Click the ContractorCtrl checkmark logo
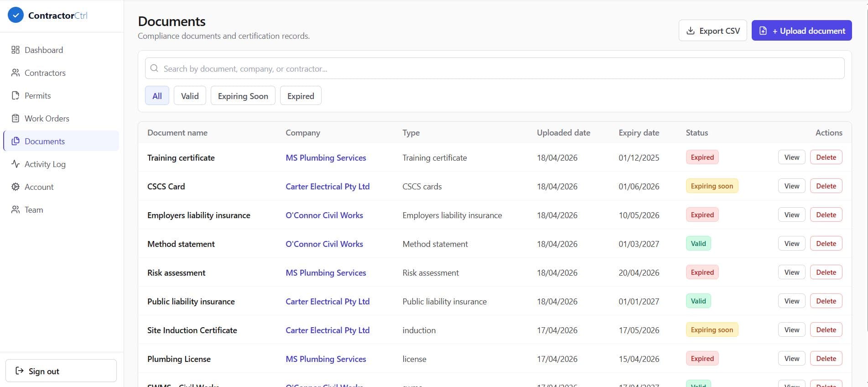The height and width of the screenshot is (387, 868). coord(16,15)
